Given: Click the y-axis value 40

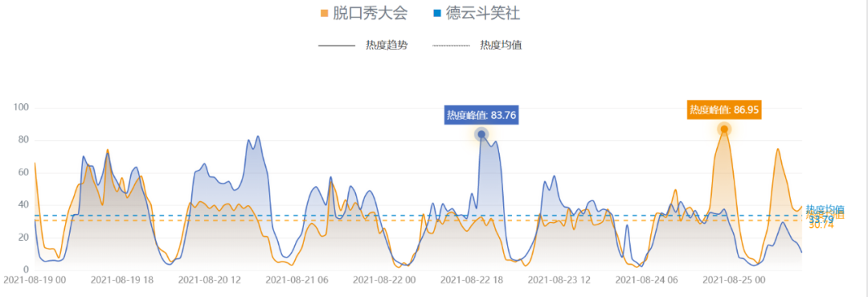Looking at the screenshot, I should (23, 204).
